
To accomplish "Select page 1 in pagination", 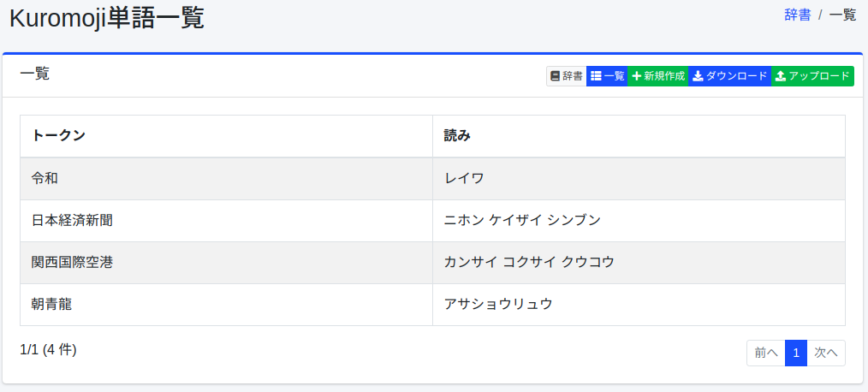I will (795, 353).
